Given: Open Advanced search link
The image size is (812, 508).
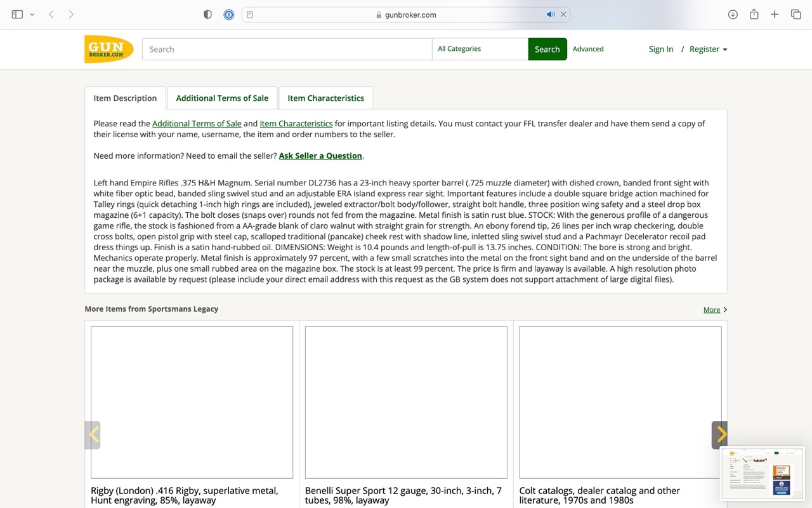Looking at the screenshot, I should tap(588, 49).
